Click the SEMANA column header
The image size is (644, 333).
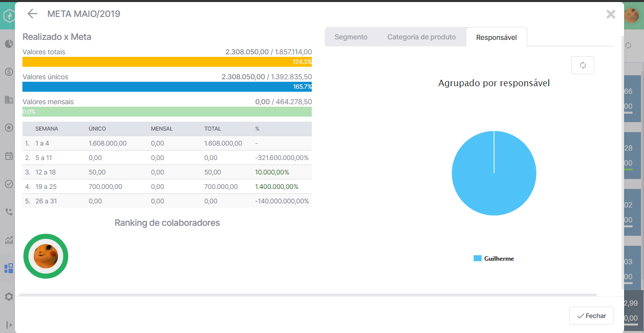[47, 129]
